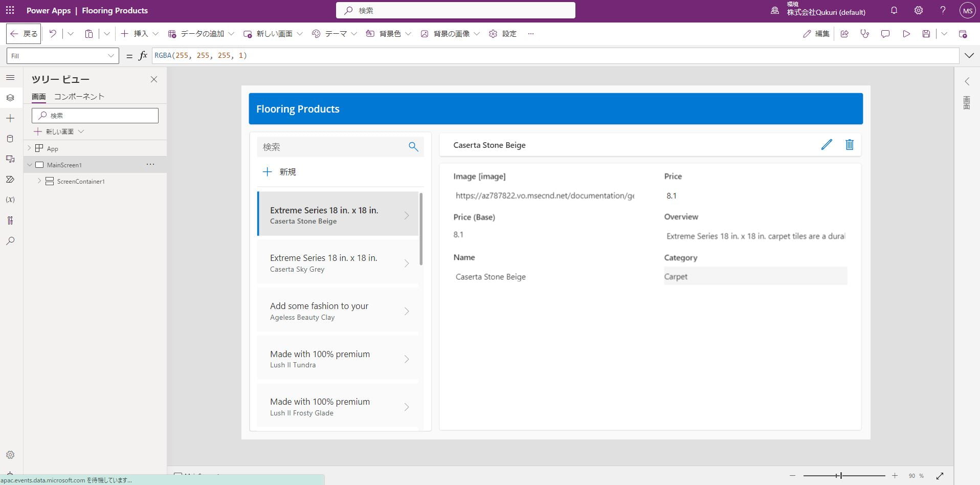Click the 戻る back button
Screen dimensions: 980x485
click(24, 34)
